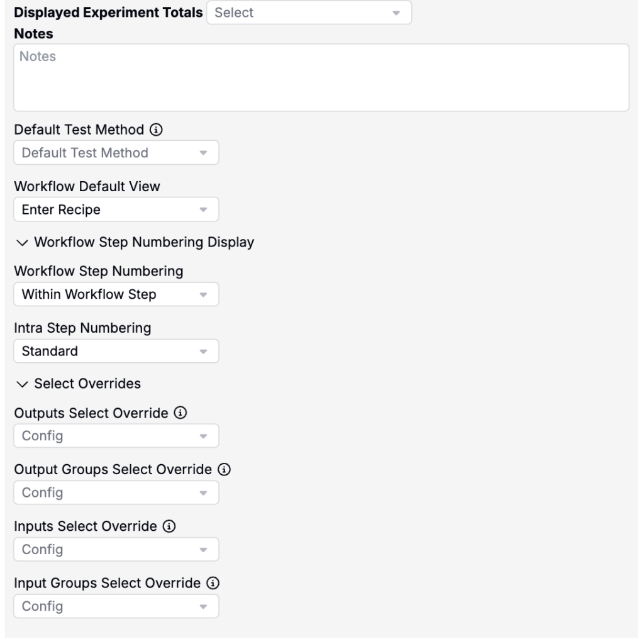This screenshot has width=644, height=644.
Task: Click the Select Overrides heading text
Action: [87, 384]
